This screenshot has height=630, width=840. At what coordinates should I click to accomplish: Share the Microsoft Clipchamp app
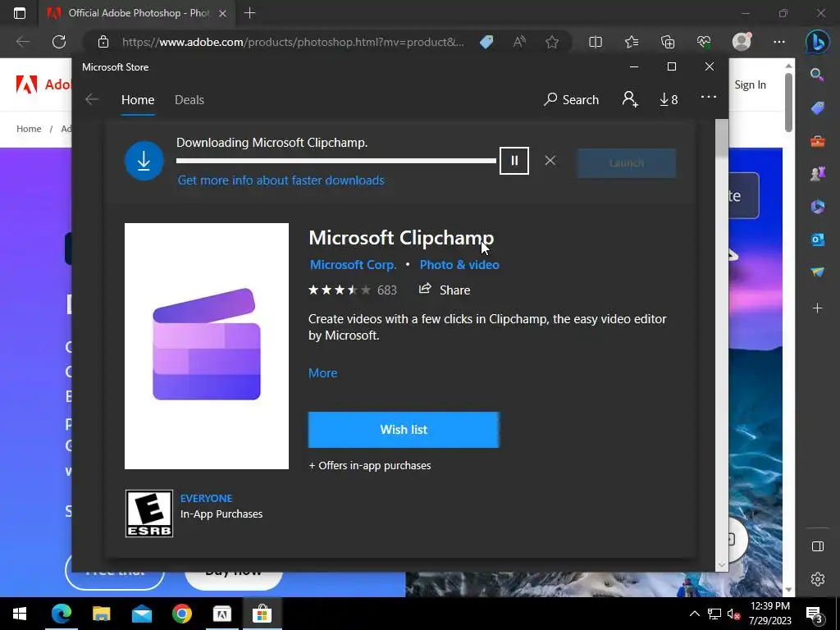point(445,290)
